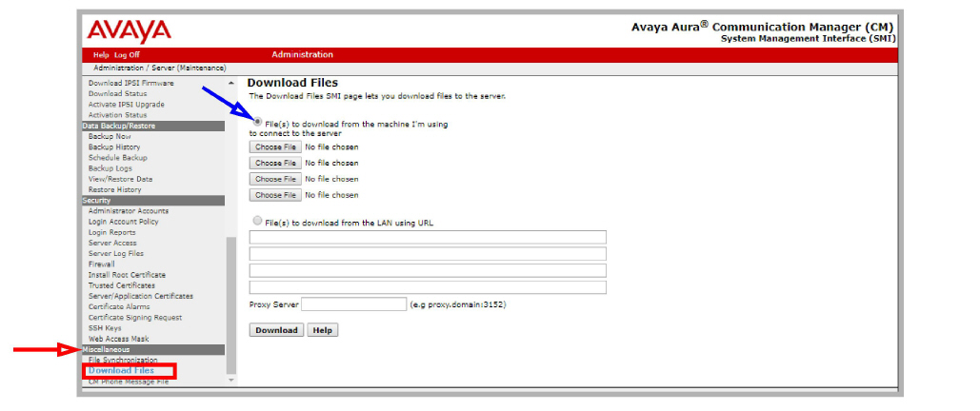Open Certificate Alarms
Screen dimensions: 980x411
pyautogui.click(x=119, y=306)
